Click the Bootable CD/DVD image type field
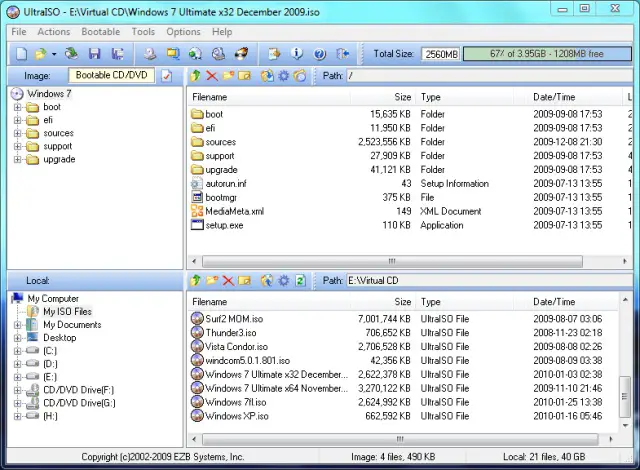The height and width of the screenshot is (470, 640). pyautogui.click(x=111, y=75)
